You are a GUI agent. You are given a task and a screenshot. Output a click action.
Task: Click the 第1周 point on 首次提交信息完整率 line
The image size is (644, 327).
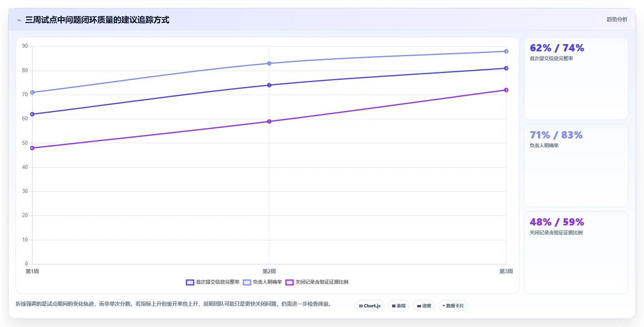(x=32, y=114)
